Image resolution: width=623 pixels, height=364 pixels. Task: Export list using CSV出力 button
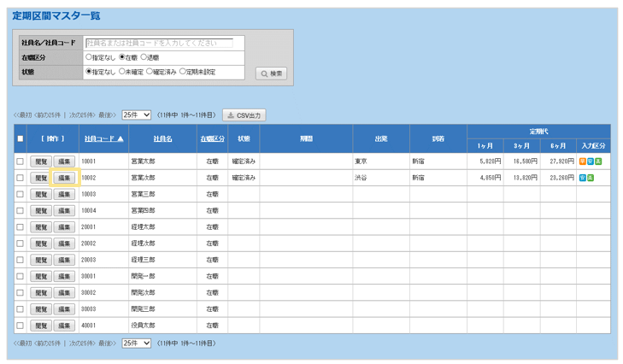pyautogui.click(x=244, y=114)
